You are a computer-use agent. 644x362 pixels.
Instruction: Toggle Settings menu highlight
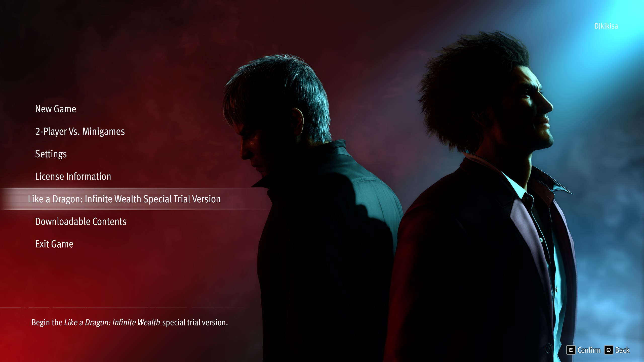pos(51,154)
